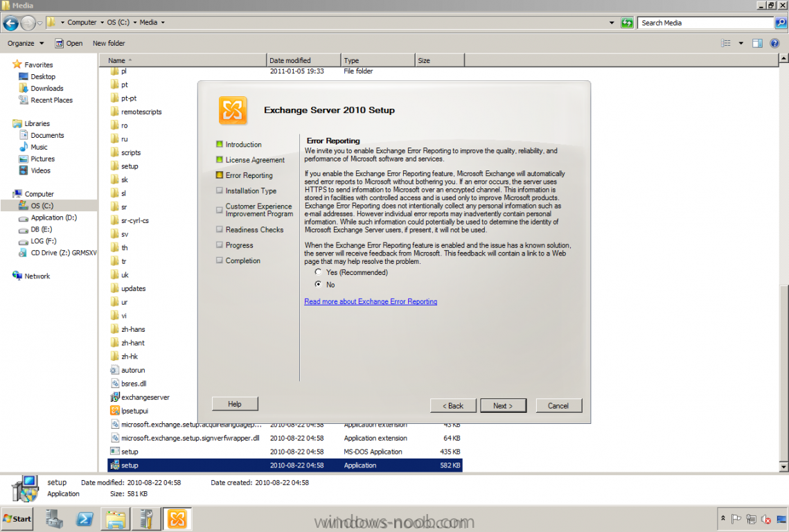Open recent pages dropdown next to Forward
Viewport: 789px width, 532px height.
click(39, 23)
